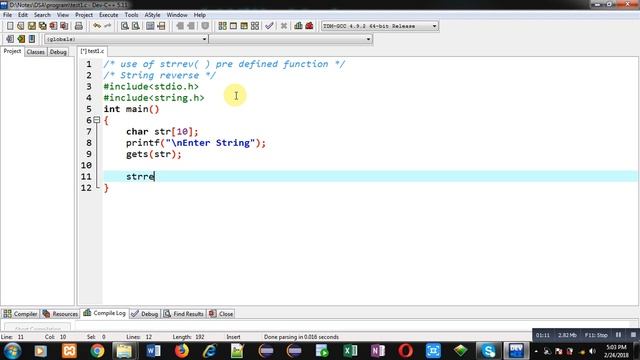Open the (globals) scope dropdown

click(x=126, y=39)
